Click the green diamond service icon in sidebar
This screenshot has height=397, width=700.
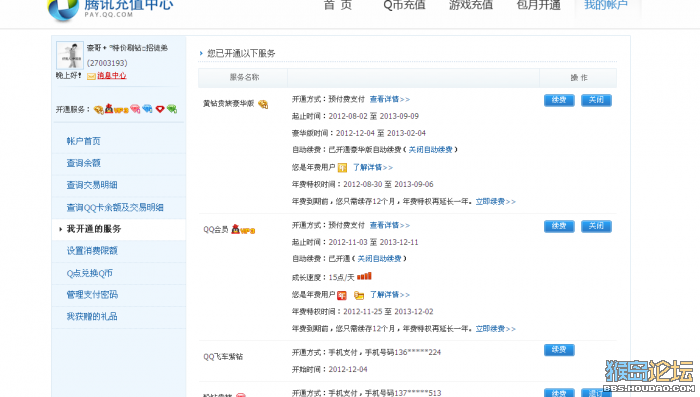click(x=172, y=109)
